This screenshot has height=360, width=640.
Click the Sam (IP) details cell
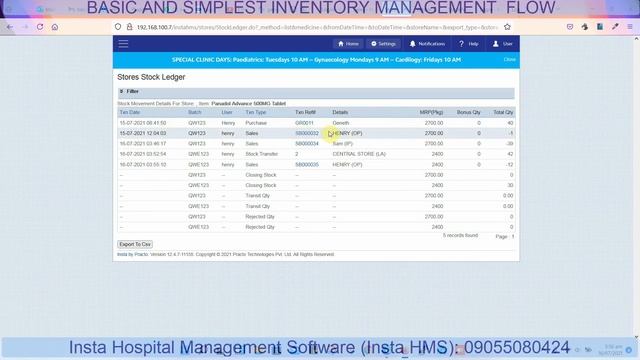pos(342,144)
